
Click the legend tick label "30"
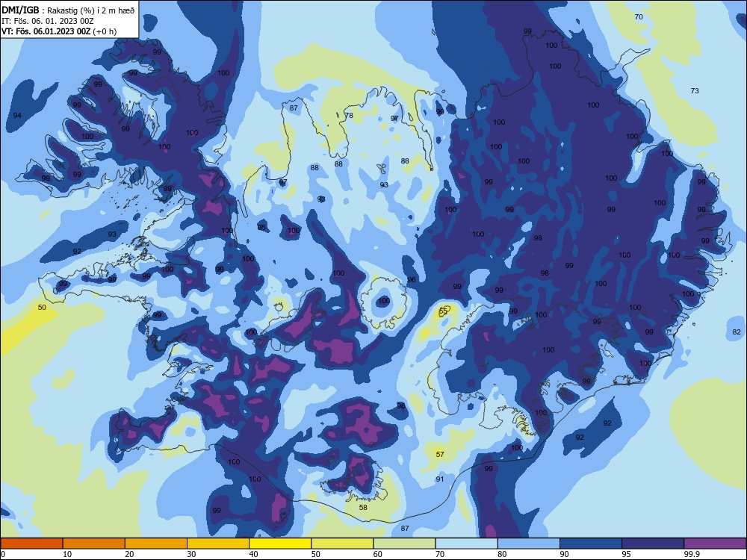coord(191,554)
